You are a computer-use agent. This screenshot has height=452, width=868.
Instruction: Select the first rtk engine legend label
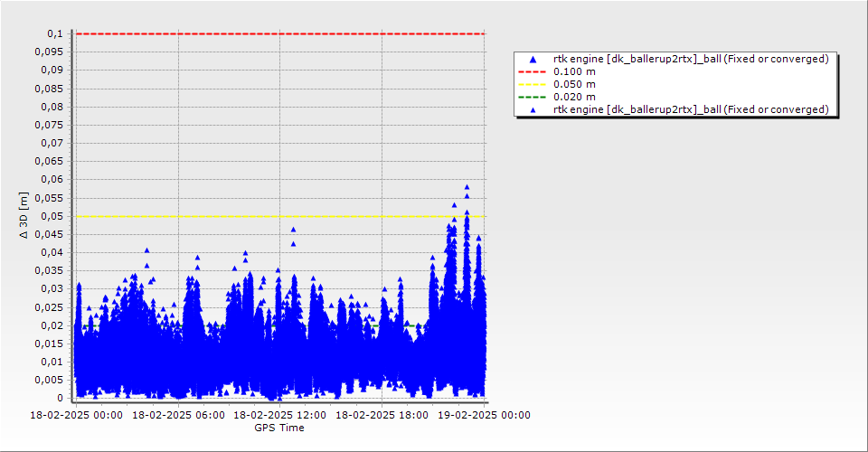click(691, 59)
